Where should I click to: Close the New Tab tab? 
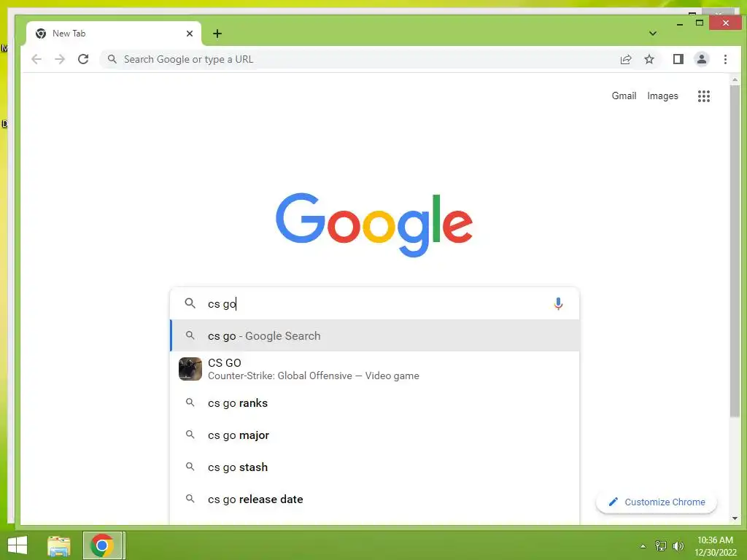pos(190,34)
